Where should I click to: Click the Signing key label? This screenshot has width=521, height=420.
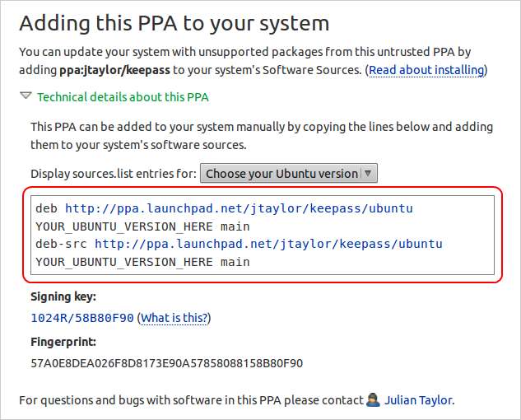pos(63,296)
